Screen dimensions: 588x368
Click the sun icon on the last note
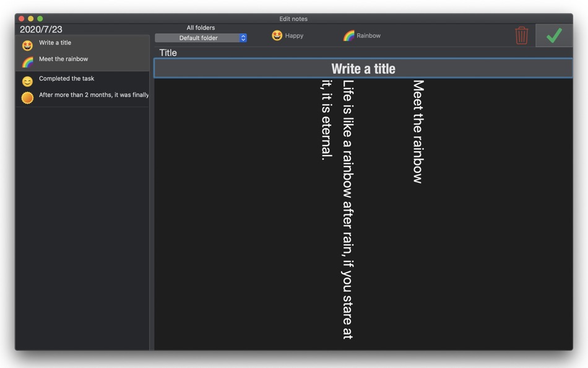pos(27,97)
